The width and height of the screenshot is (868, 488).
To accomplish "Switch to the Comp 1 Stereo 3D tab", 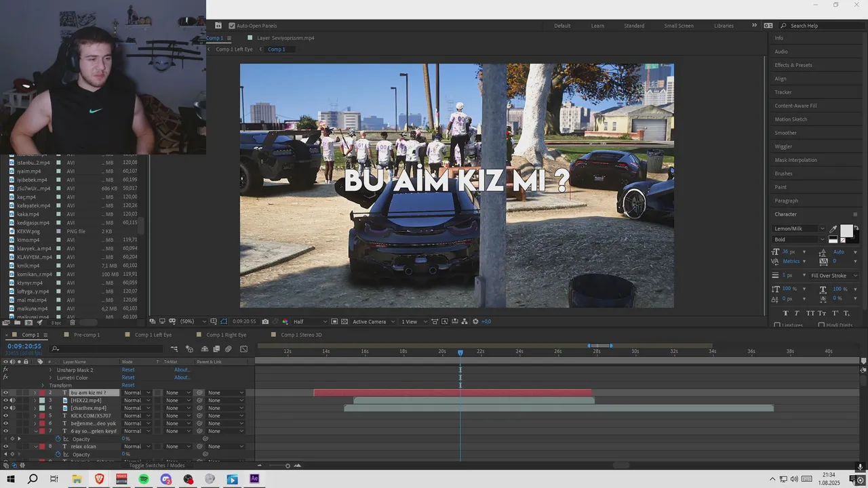I will (301, 335).
